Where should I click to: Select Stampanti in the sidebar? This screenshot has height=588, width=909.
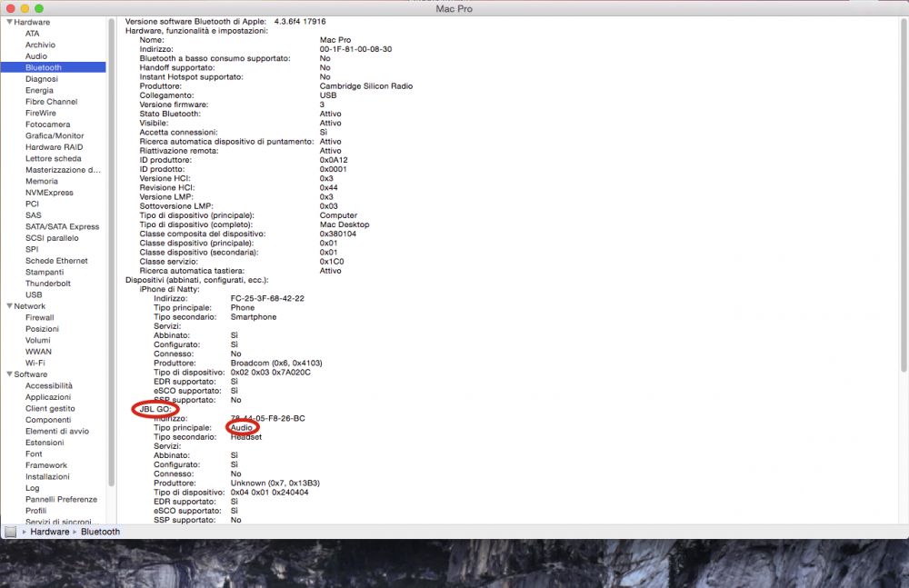[x=44, y=272]
